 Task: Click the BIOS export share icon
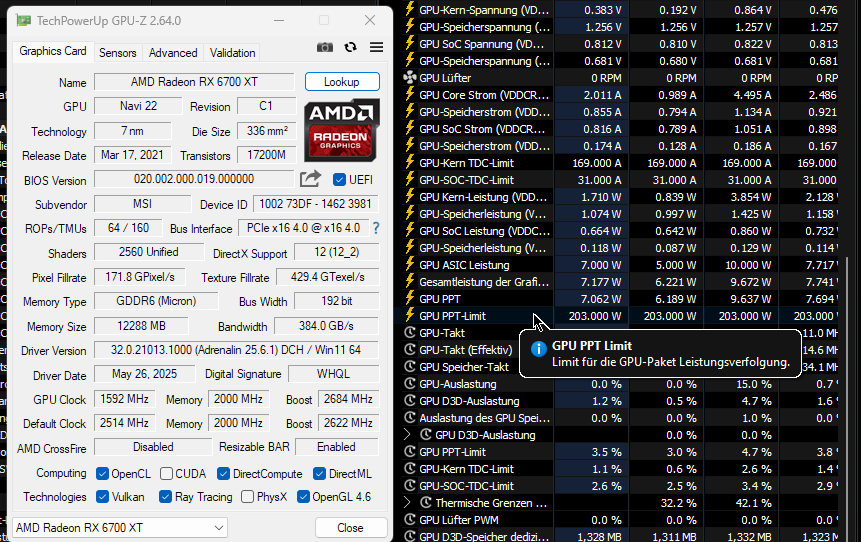310,179
